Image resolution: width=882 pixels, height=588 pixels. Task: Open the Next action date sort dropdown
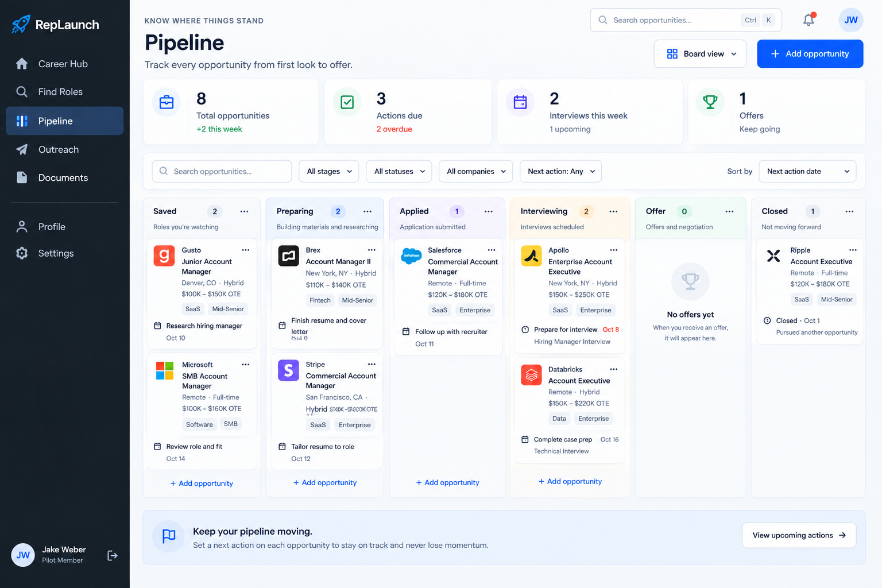(807, 171)
